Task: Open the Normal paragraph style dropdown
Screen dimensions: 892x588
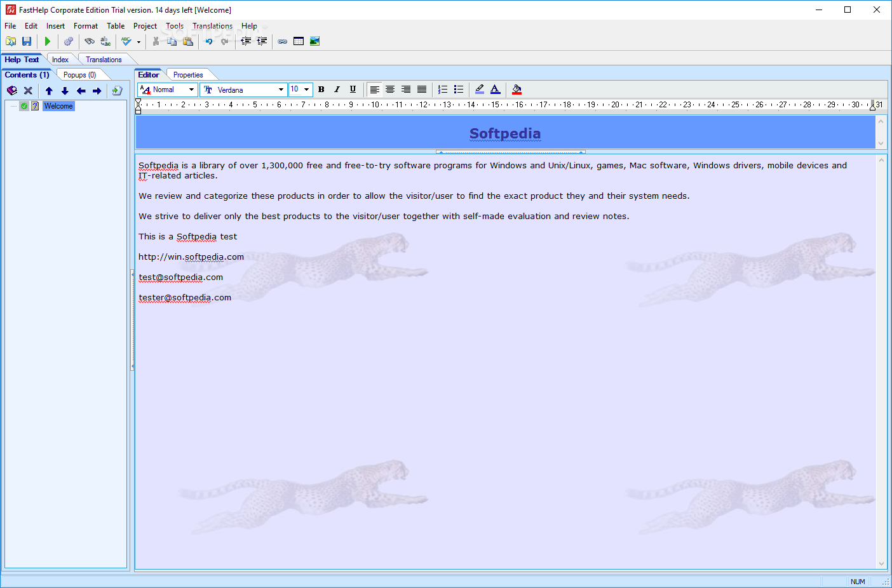Action: click(x=191, y=90)
